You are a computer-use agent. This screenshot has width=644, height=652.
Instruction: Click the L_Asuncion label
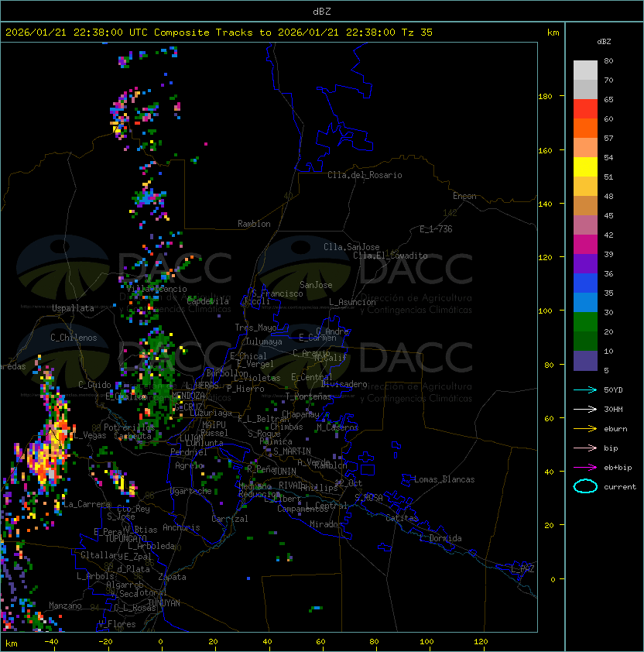pyautogui.click(x=352, y=302)
